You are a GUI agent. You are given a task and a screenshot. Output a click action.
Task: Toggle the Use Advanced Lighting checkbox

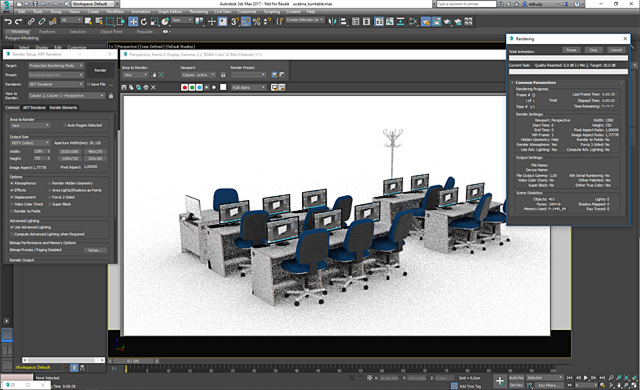point(12,227)
